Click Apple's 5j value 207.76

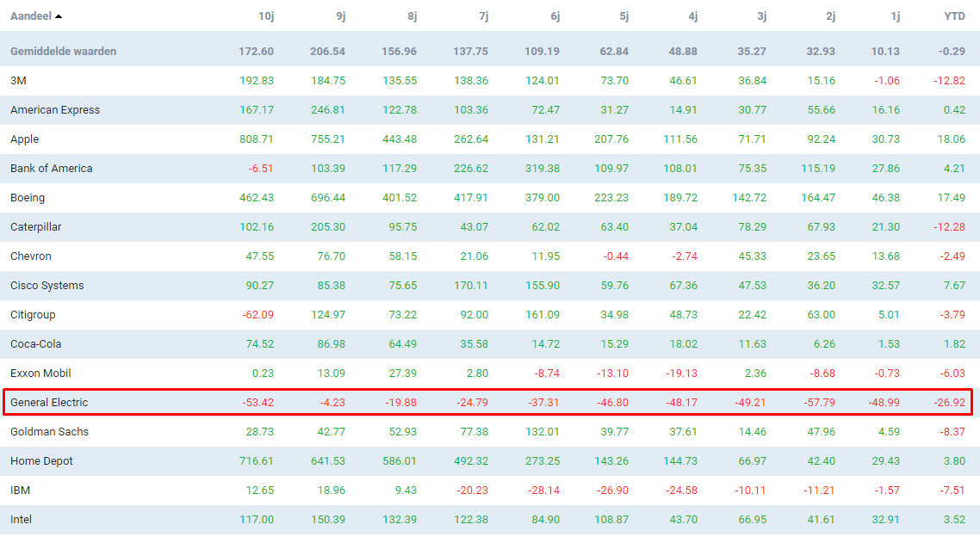point(611,139)
